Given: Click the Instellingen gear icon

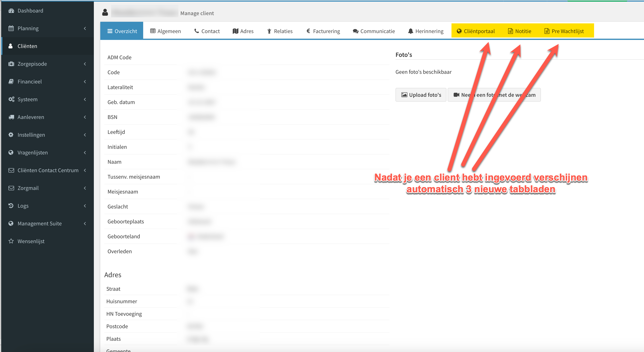Looking at the screenshot, I should tap(11, 135).
